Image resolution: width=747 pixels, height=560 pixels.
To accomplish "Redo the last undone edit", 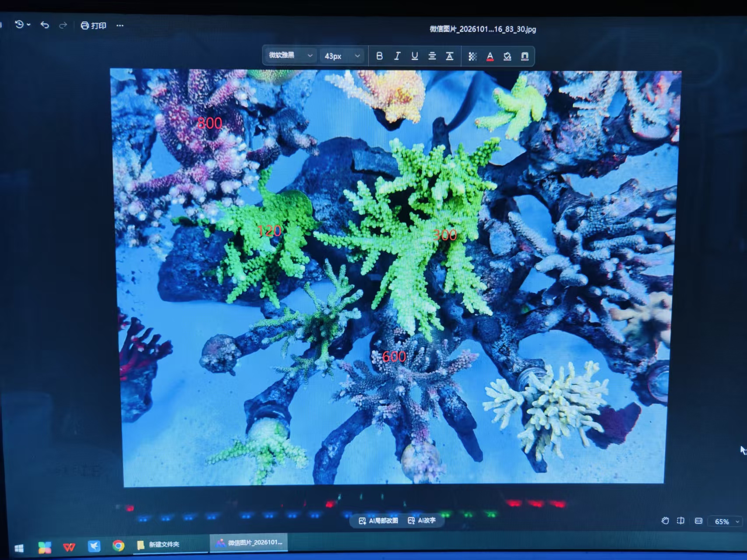I will click(63, 25).
